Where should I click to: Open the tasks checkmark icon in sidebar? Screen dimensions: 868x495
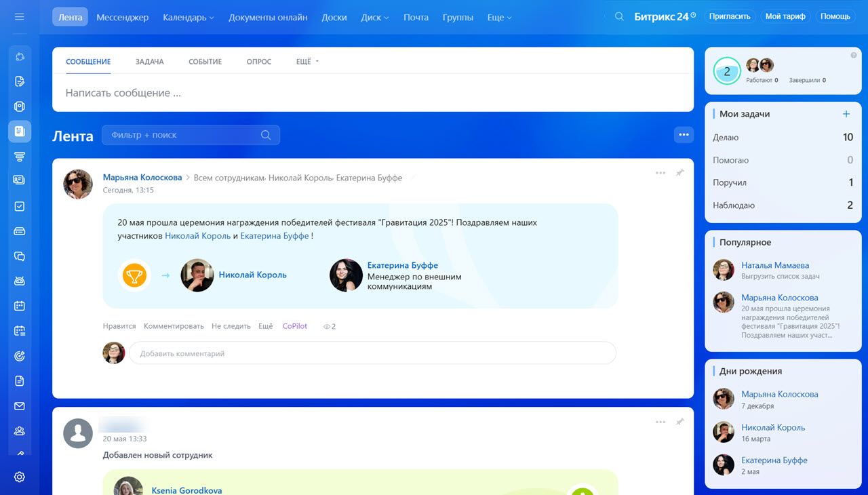[x=20, y=206]
